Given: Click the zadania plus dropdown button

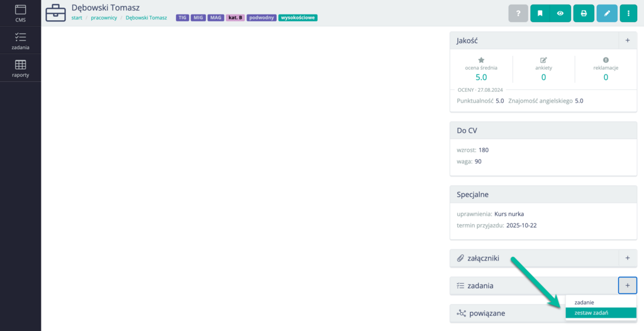Looking at the screenshot, I should pos(627,286).
